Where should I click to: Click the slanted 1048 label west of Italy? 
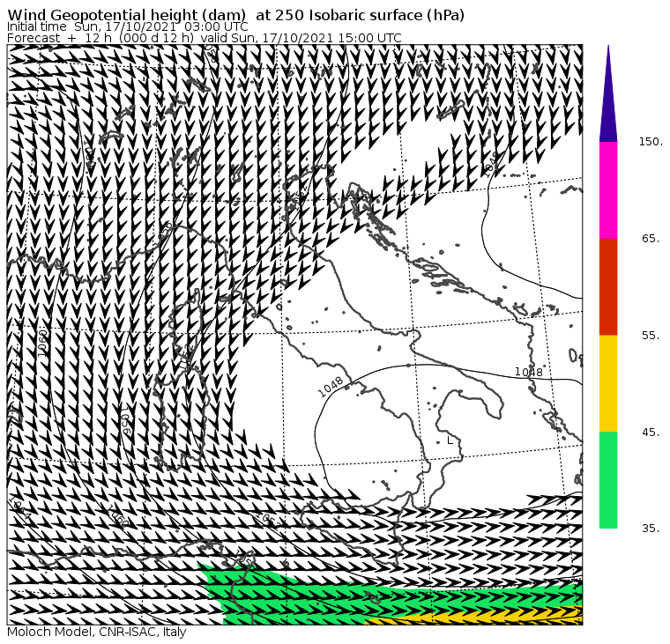(331, 387)
